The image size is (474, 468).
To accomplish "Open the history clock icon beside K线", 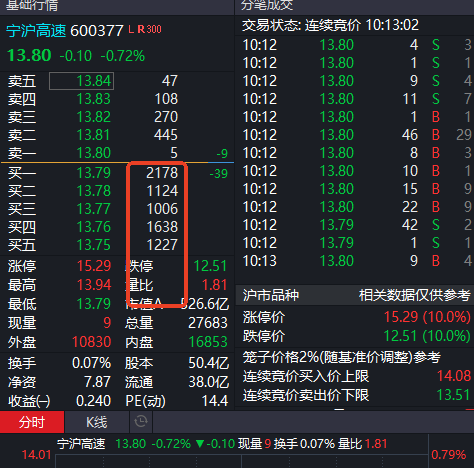I will point(141,422).
